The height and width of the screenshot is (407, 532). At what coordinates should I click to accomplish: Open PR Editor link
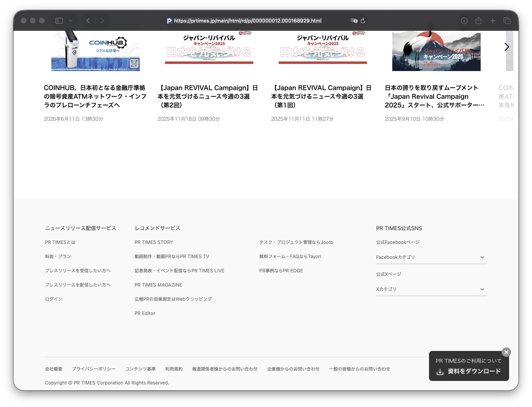[x=145, y=313]
